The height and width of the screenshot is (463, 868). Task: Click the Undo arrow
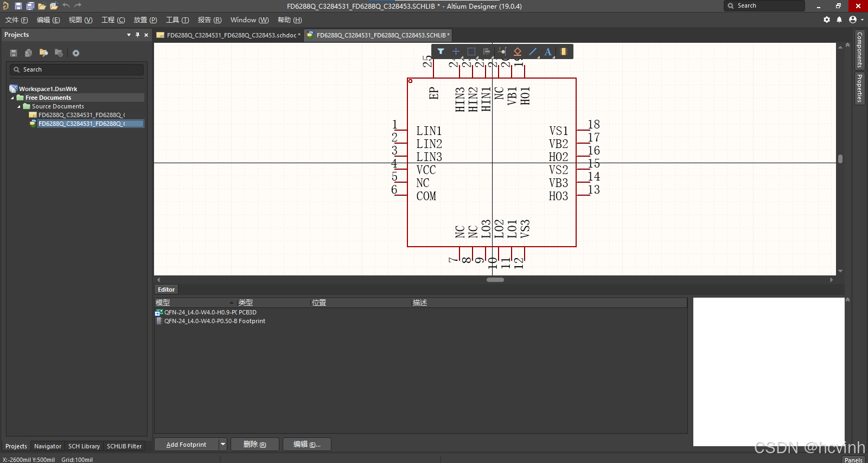(66, 5)
